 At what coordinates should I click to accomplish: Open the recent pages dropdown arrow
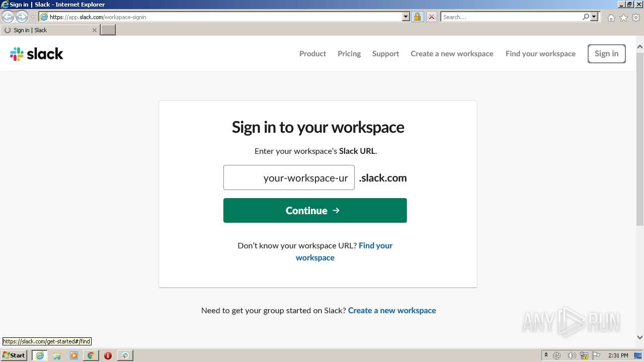pyautogui.click(x=33, y=17)
